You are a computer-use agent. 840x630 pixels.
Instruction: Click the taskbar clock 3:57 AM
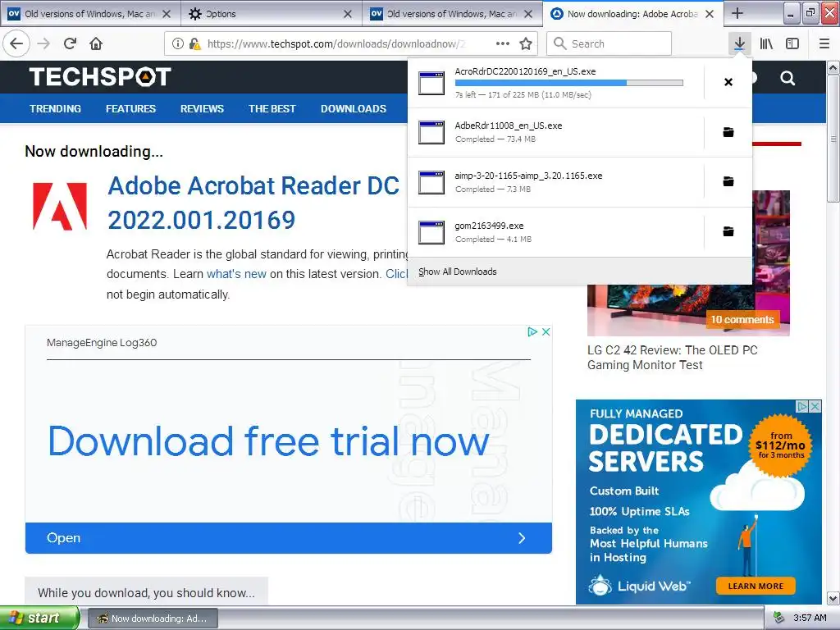810,618
